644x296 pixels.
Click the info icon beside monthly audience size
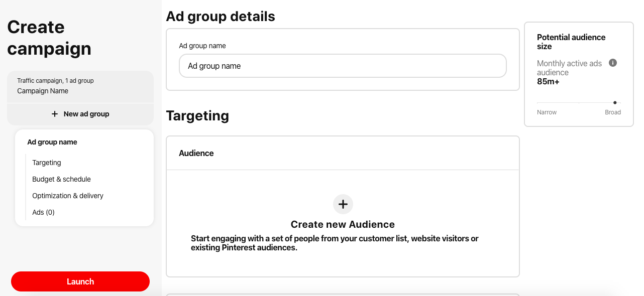coord(613,63)
